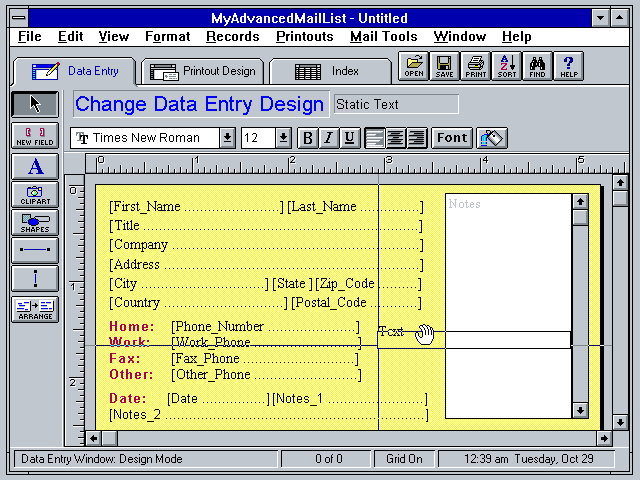This screenshot has width=640, height=480.
Task: Click horizontal scroll right arrow
Action: [x=604, y=438]
